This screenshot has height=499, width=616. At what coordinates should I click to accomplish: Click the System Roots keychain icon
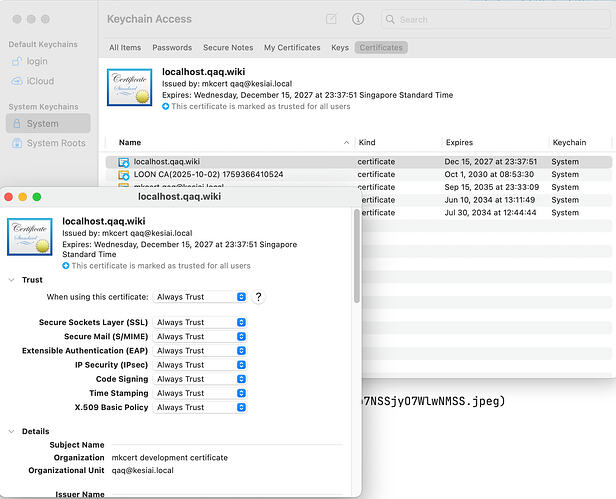17,143
